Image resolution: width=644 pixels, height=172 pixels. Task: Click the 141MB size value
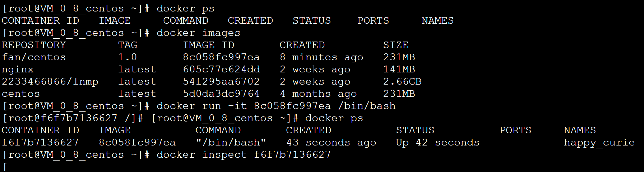pyautogui.click(x=399, y=70)
